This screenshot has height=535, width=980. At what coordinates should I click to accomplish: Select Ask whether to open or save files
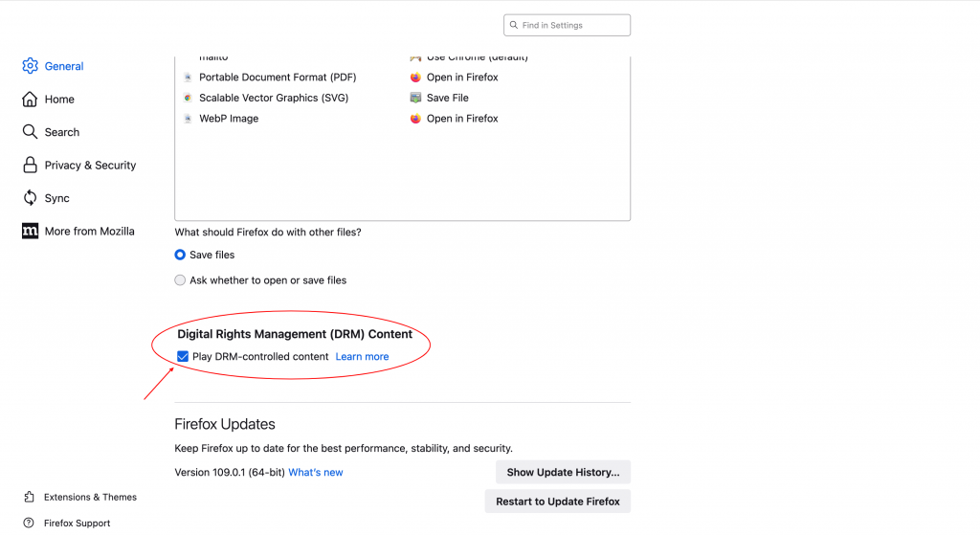(180, 280)
